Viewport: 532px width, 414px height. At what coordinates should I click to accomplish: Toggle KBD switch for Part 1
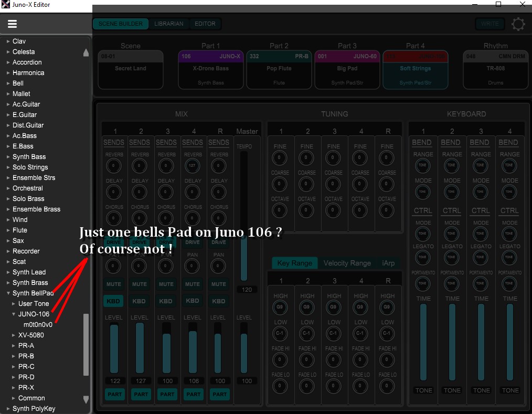(113, 301)
